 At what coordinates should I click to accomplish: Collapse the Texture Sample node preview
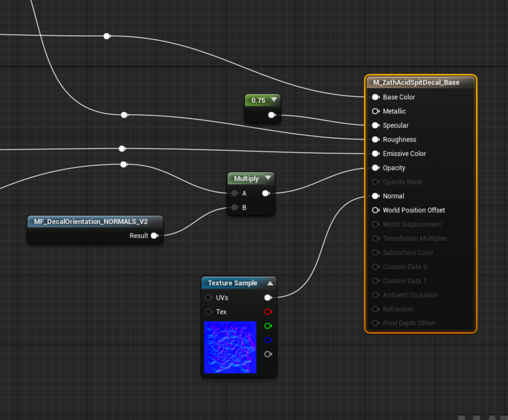coord(270,283)
